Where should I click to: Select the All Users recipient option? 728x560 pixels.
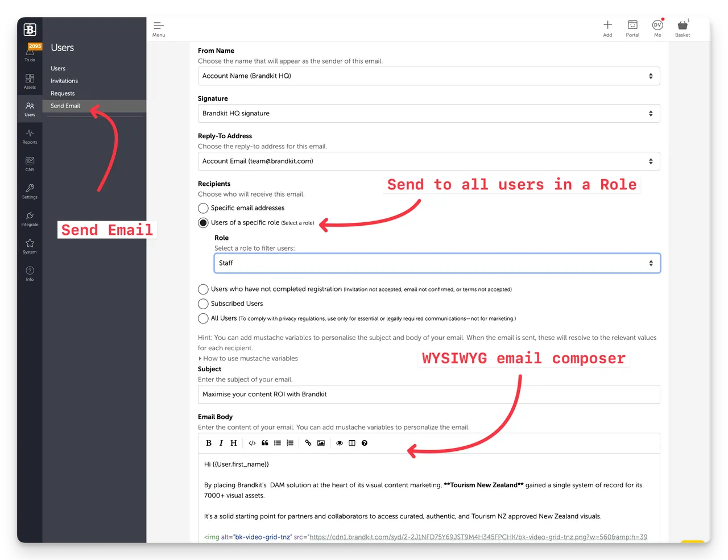pyautogui.click(x=203, y=318)
